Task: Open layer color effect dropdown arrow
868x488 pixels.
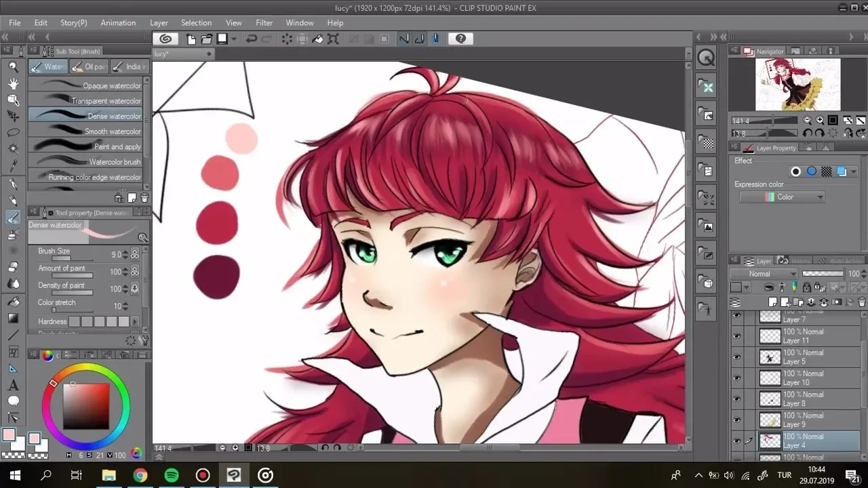Action: tap(854, 171)
